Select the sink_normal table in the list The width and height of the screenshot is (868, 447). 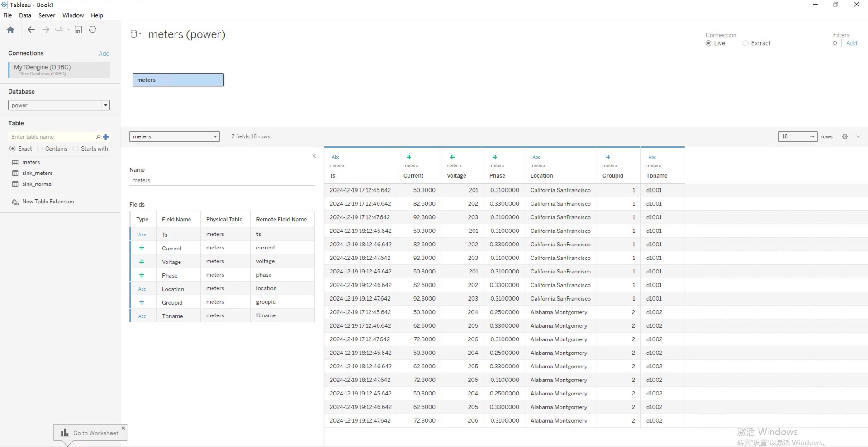pyautogui.click(x=38, y=184)
